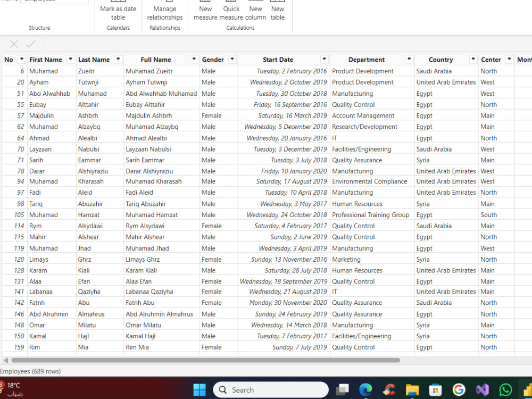Select the Full Name column header

tap(156, 60)
